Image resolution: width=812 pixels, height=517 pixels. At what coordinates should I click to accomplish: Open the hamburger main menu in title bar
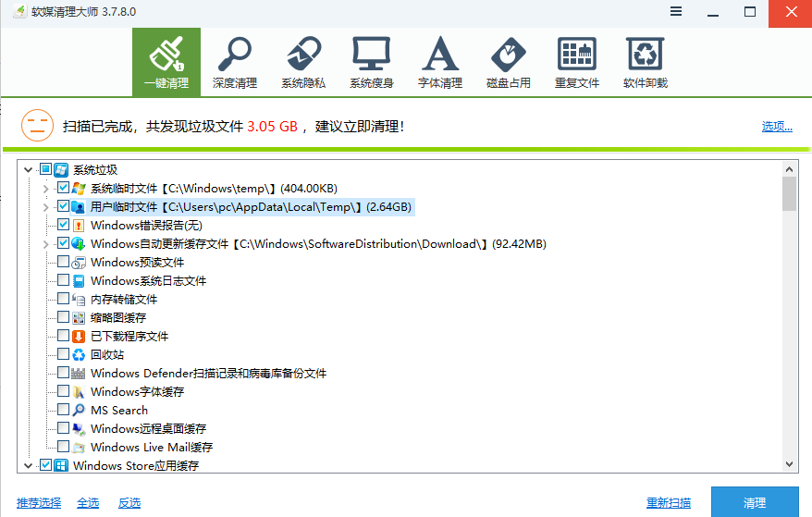tap(676, 11)
